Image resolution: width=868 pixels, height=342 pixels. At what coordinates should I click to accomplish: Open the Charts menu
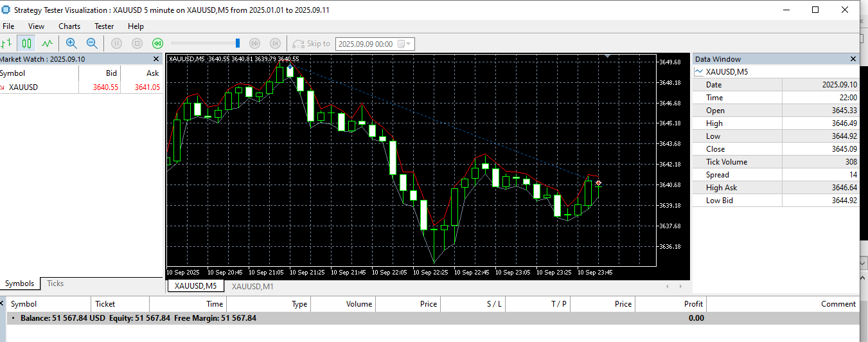[x=69, y=26]
